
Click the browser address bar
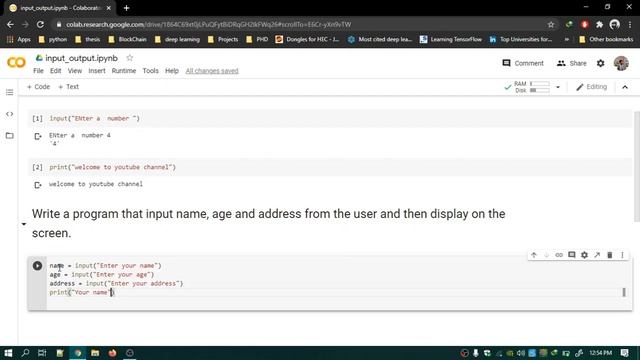[x=302, y=24]
